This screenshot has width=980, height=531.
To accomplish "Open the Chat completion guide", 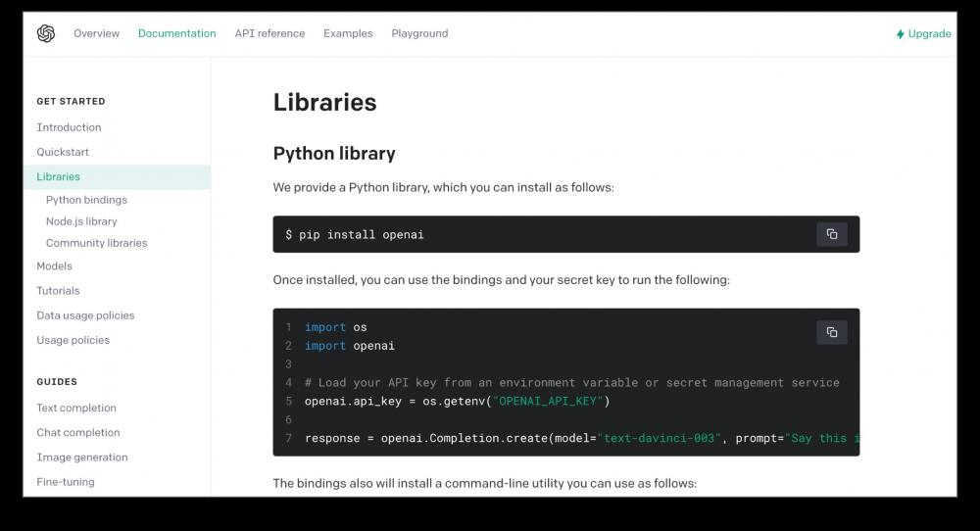I will [78, 432].
